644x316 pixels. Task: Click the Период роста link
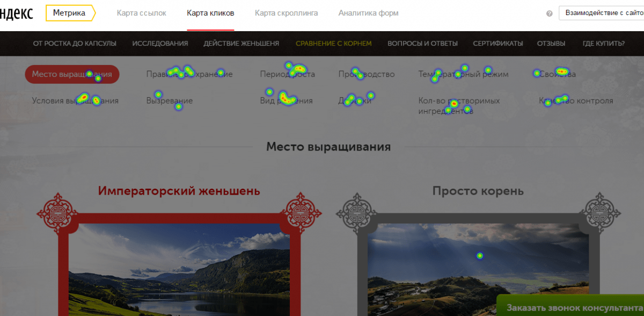coord(287,74)
